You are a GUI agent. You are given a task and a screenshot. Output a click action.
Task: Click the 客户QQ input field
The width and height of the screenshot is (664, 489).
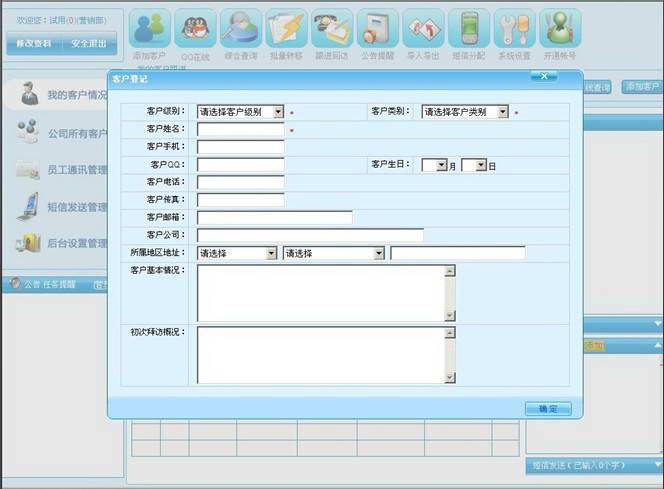click(241, 165)
